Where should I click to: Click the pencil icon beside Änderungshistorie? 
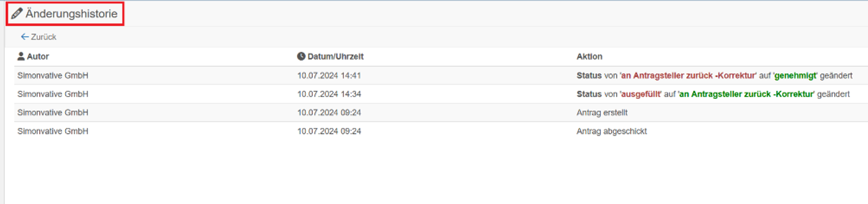pyautogui.click(x=16, y=14)
